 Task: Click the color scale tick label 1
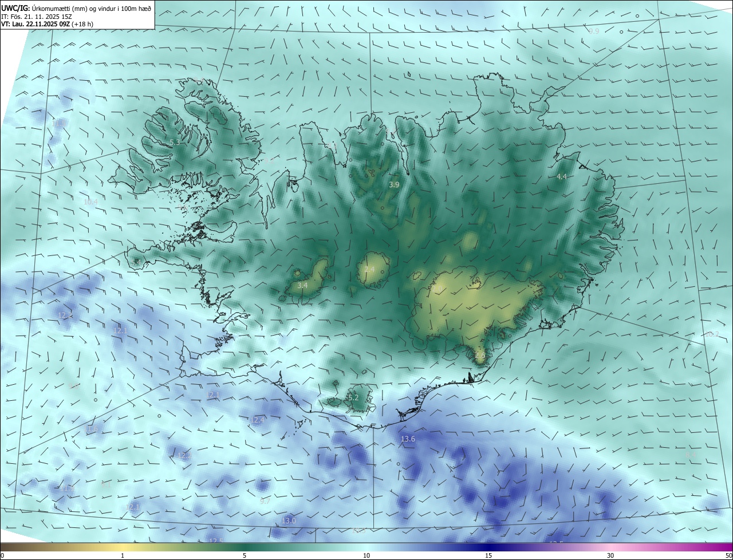[123, 556]
